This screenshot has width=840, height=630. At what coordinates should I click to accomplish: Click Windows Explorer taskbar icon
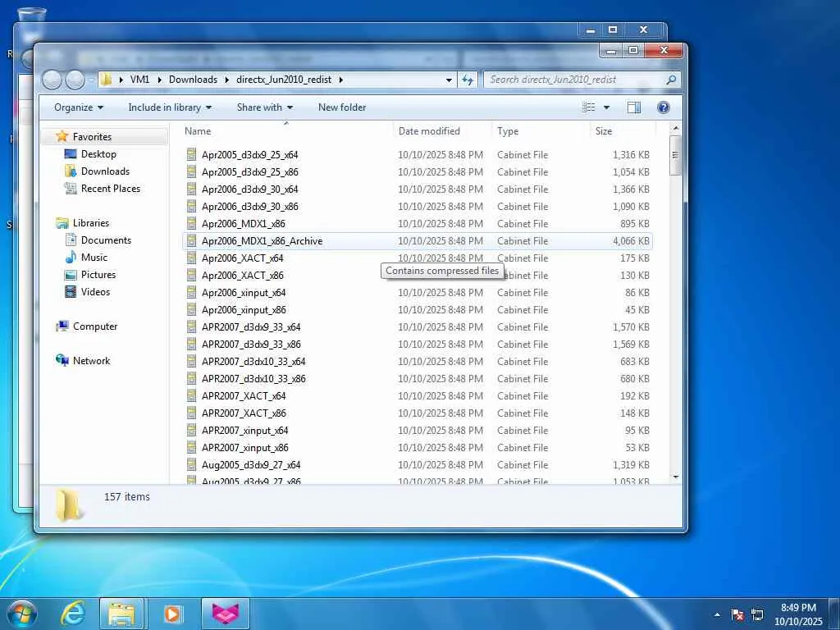121,614
